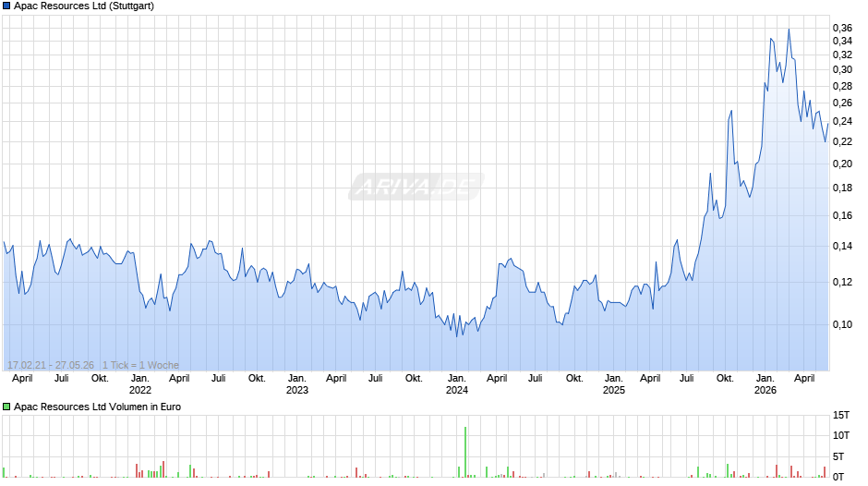The image size is (868, 486).
Task: Click the date range text '17.02.21 - 27.05.26'
Action: tap(51, 365)
